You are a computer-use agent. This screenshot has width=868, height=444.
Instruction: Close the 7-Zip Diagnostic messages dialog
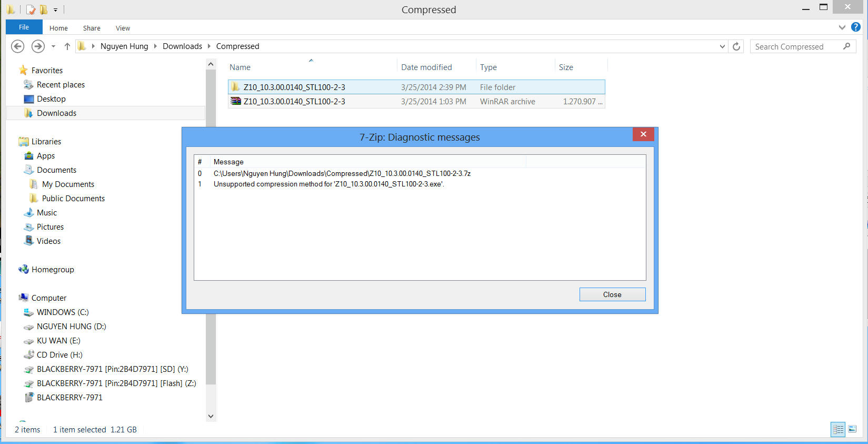point(643,134)
